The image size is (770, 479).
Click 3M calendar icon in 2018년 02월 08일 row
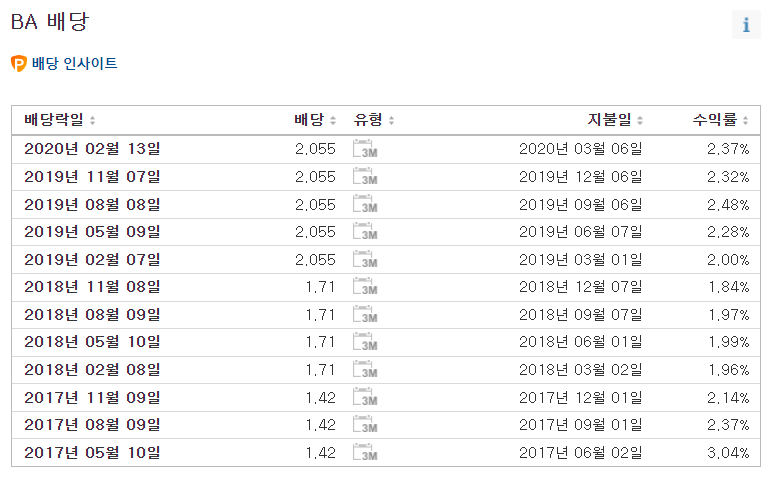pos(365,369)
